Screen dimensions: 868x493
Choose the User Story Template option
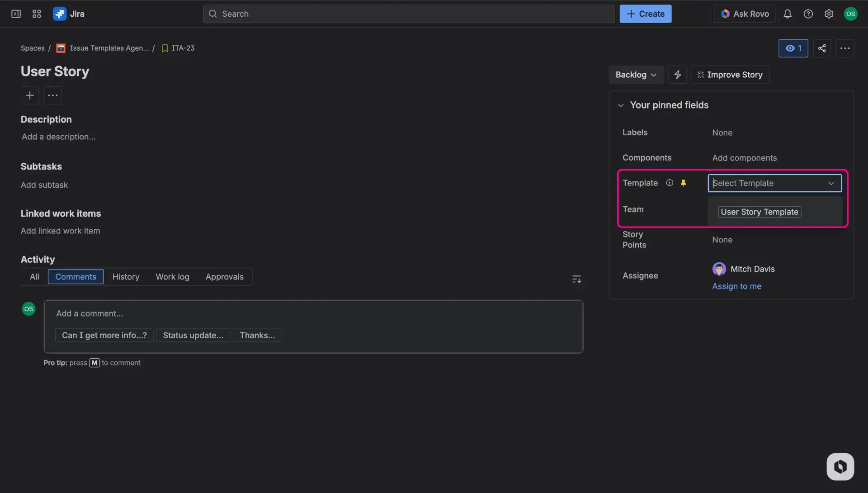click(x=759, y=212)
